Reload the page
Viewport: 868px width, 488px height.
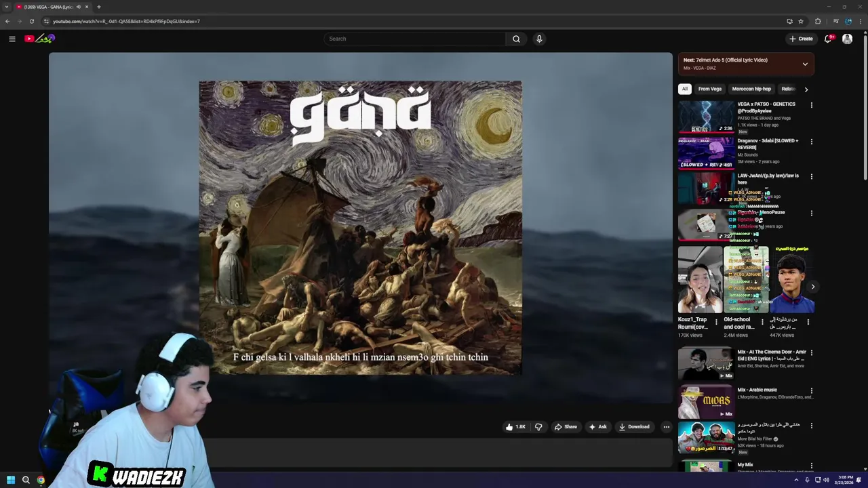pyautogui.click(x=31, y=21)
